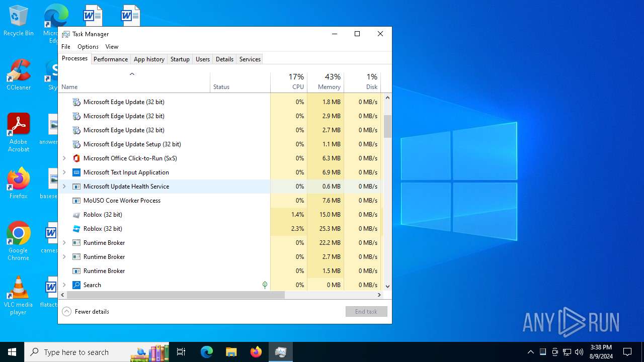Show hidden system tray icons

pyautogui.click(x=530, y=352)
